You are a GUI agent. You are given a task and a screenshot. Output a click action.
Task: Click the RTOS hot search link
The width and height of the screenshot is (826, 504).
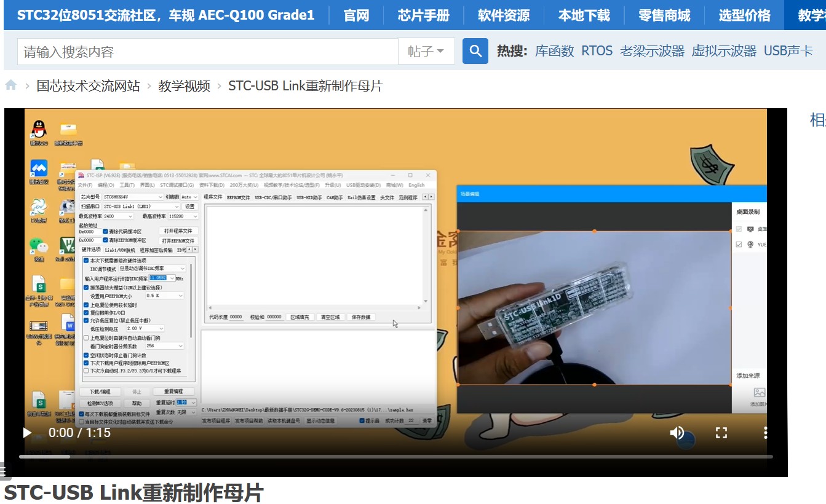597,51
